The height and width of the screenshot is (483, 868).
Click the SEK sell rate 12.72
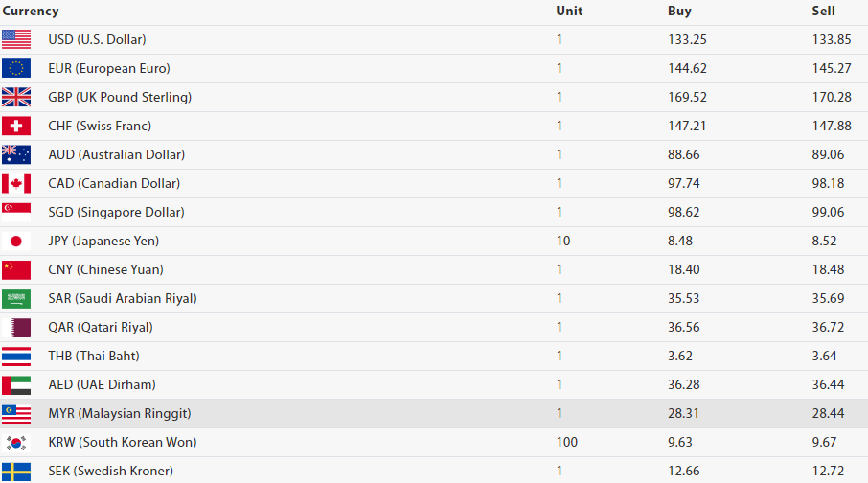pyautogui.click(x=828, y=471)
